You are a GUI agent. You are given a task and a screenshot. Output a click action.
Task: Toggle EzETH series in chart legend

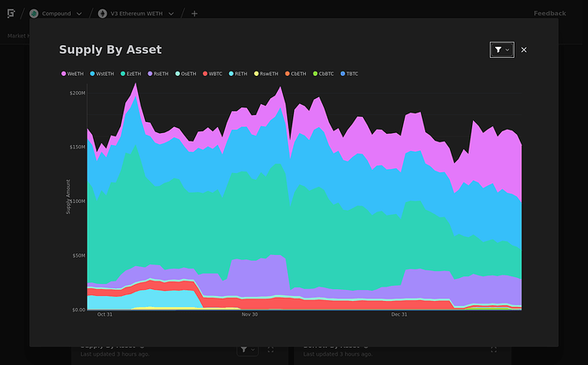[131, 74]
